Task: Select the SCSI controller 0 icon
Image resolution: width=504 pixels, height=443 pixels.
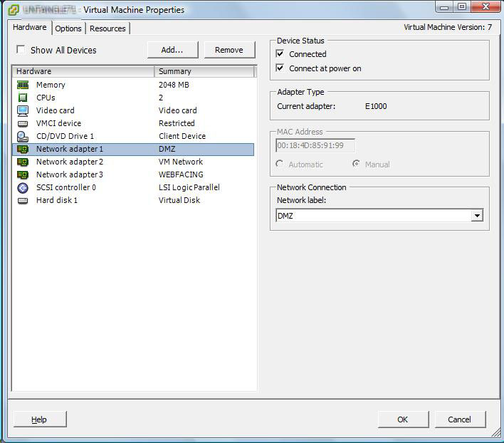Action: coord(23,187)
